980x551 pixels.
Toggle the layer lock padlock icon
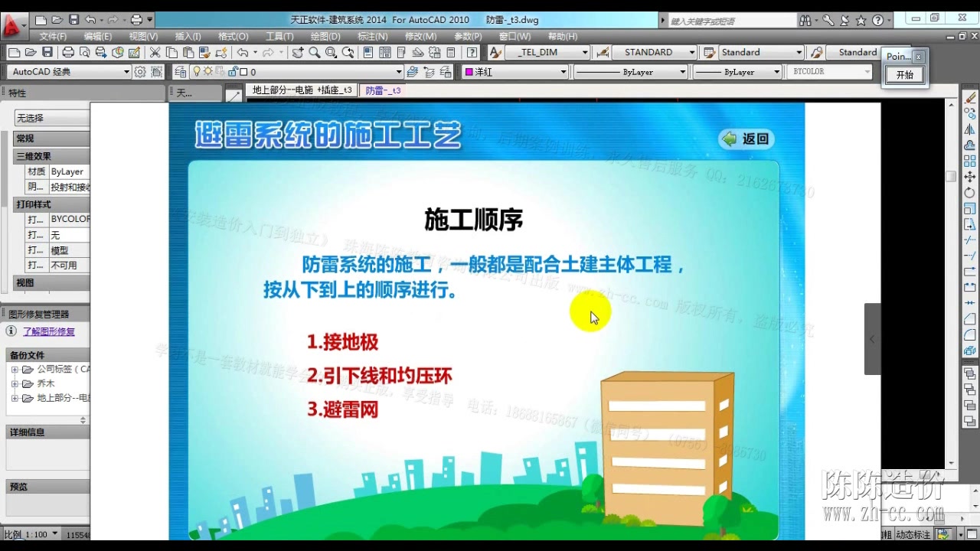point(233,72)
